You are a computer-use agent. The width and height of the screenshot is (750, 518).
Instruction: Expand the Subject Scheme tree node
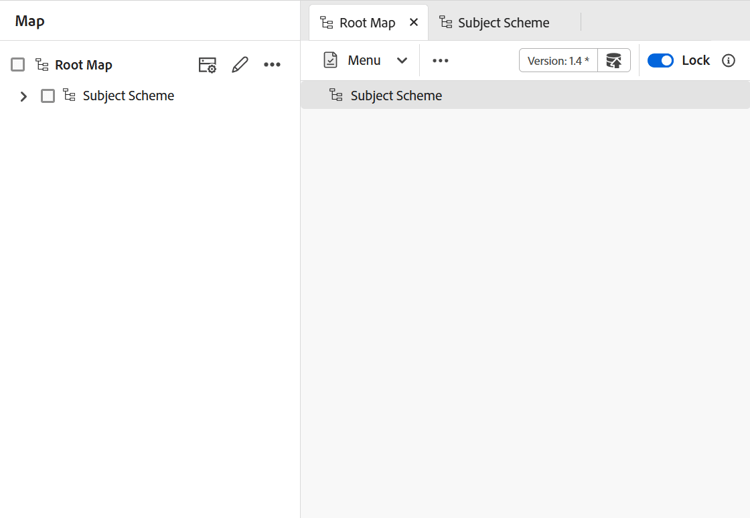(23, 97)
